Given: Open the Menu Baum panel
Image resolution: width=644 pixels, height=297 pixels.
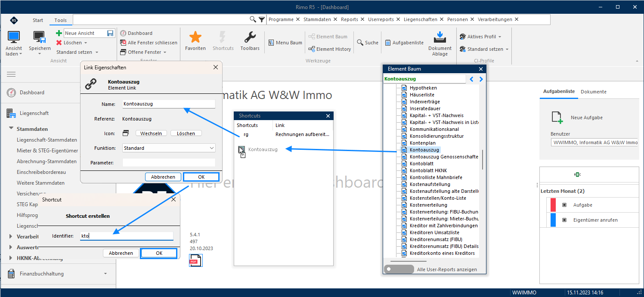Looking at the screenshot, I should point(285,43).
